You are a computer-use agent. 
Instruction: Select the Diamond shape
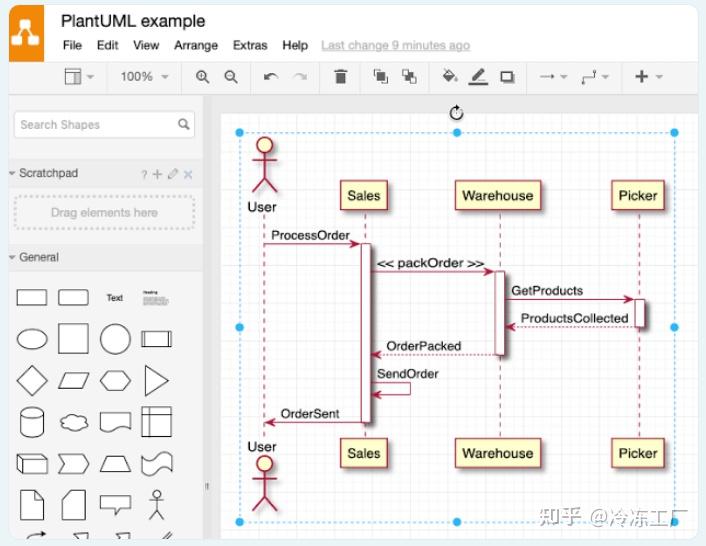[32, 381]
